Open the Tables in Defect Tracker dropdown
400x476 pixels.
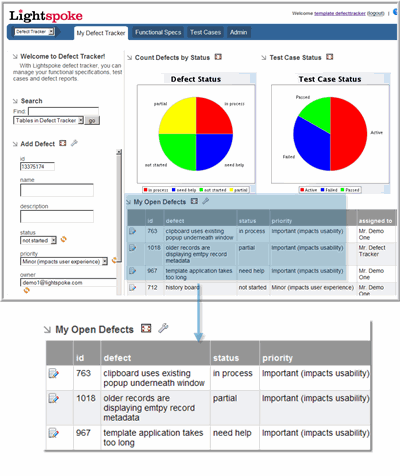pos(48,120)
